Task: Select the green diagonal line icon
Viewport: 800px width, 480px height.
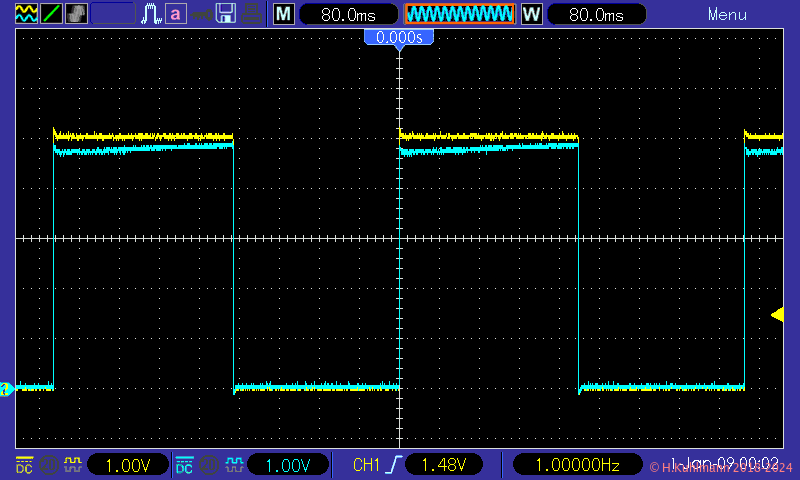Action: coord(51,14)
